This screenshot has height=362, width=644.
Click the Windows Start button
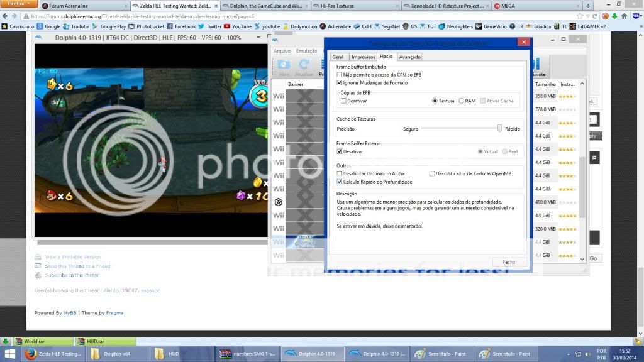[x=9, y=354]
